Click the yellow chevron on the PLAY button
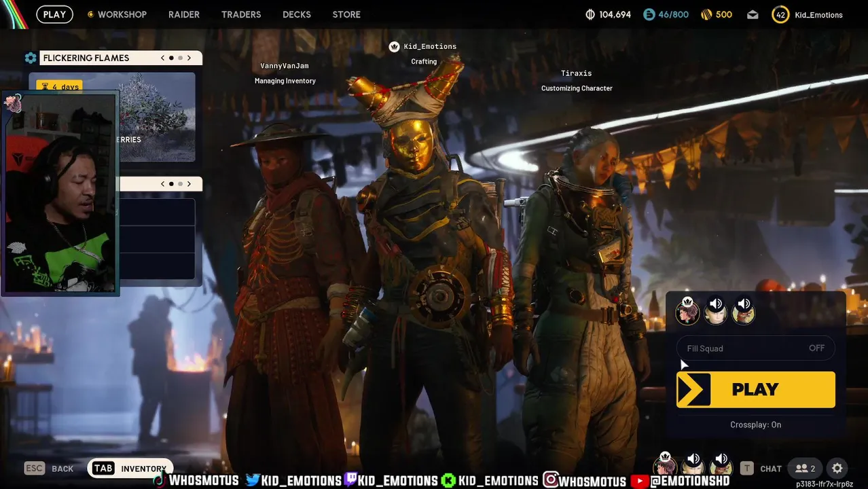Screen dimensions: 868x489 (x=694, y=390)
